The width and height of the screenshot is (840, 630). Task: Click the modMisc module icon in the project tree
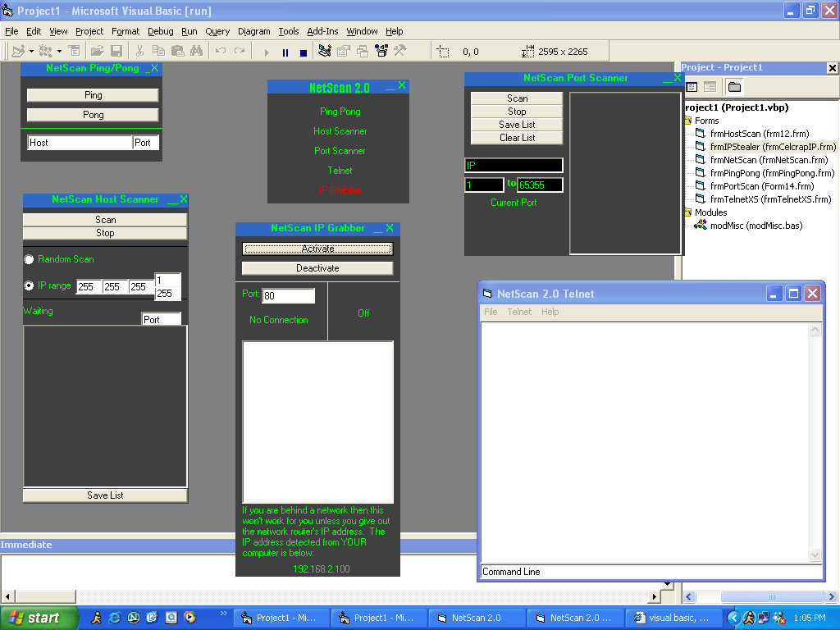tap(701, 226)
